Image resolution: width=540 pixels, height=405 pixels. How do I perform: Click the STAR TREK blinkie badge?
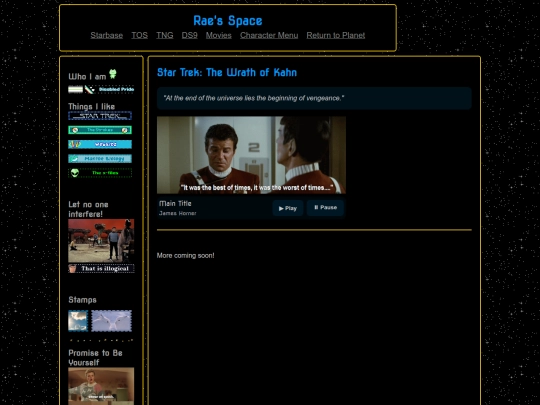[100, 116]
